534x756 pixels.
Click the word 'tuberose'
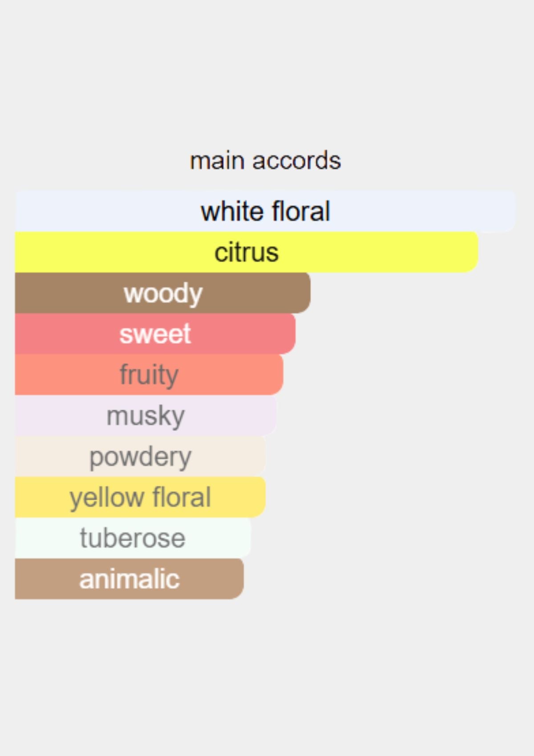[133, 538]
